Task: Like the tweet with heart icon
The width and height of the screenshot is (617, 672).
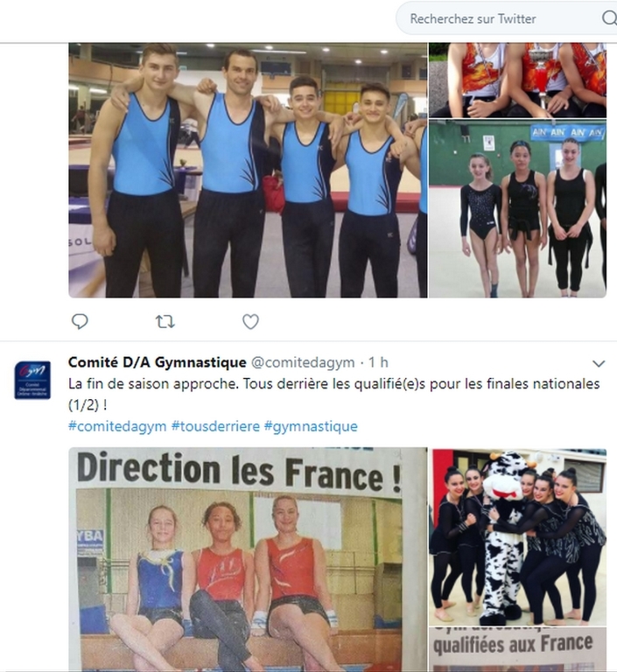Action: coord(250,321)
